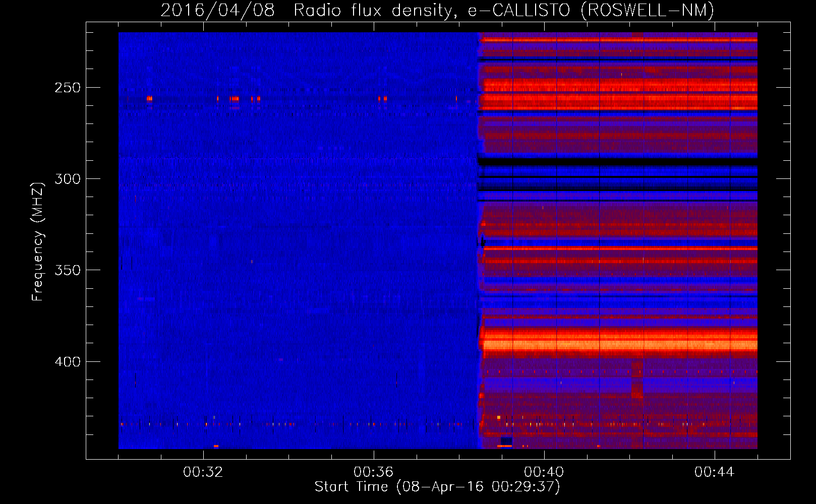Click the 350 frequency axis label
The width and height of the screenshot is (816, 504).
[x=68, y=270]
